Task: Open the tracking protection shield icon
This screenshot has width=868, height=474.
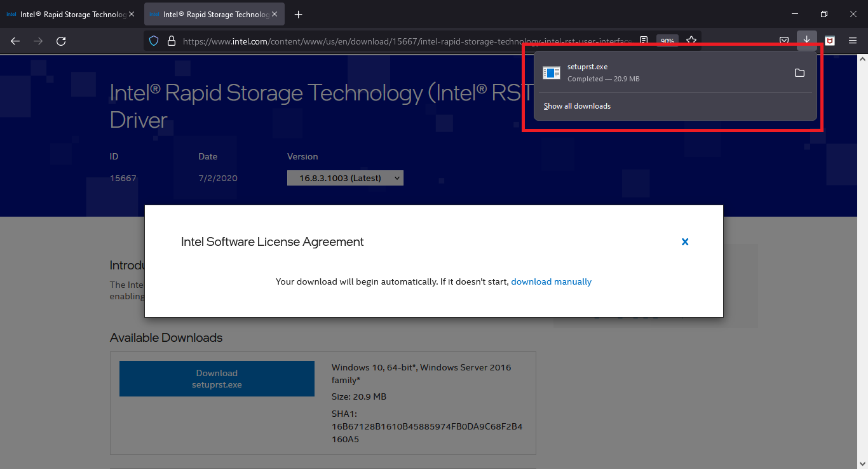Action: tap(153, 41)
